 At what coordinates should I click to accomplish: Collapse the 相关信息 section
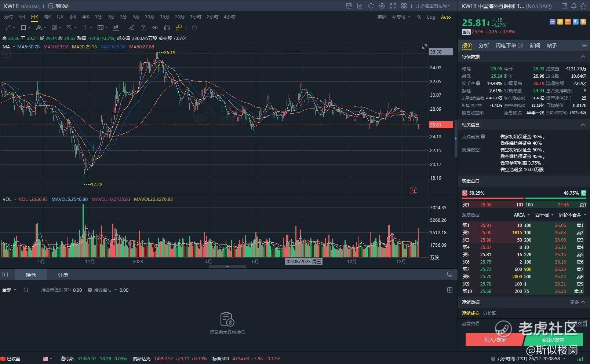[583, 125]
